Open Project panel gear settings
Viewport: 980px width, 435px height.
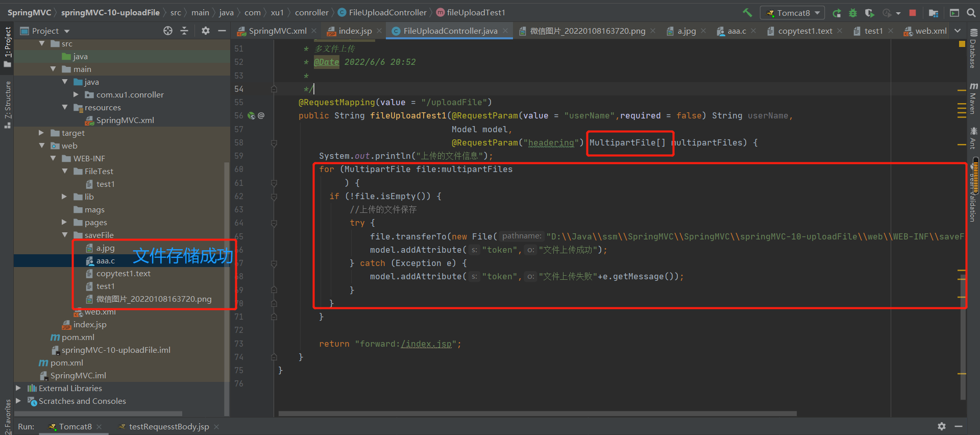205,31
